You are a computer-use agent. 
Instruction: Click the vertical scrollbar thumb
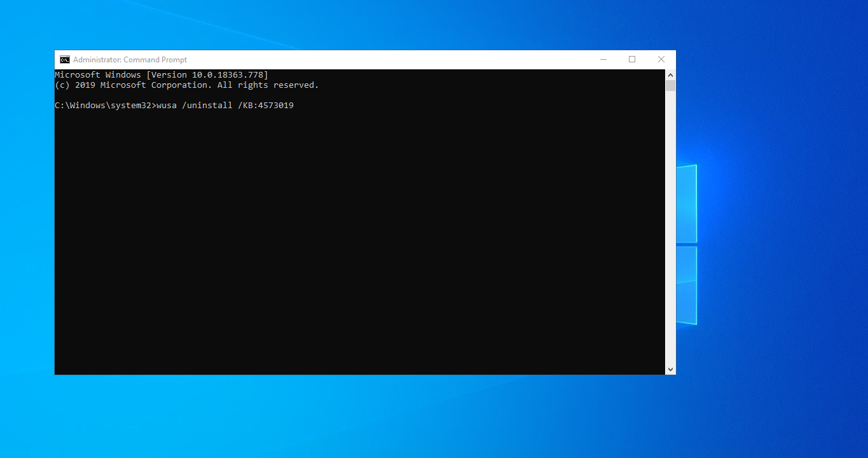[670, 85]
